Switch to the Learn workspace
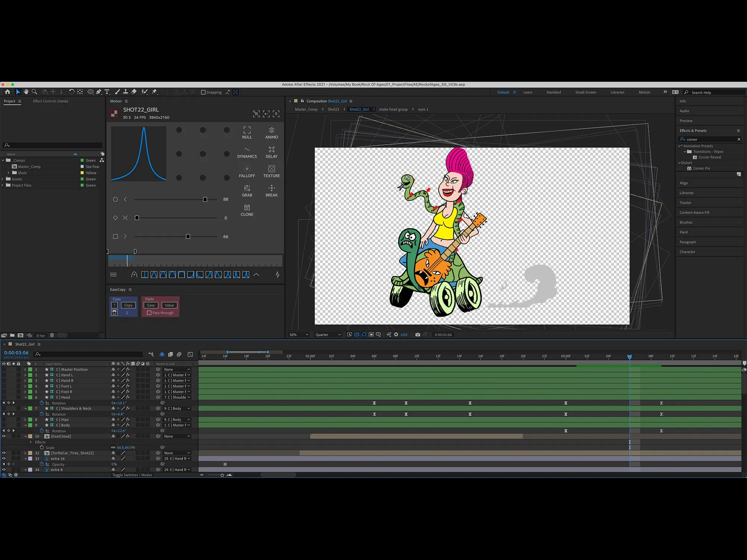 tap(528, 92)
